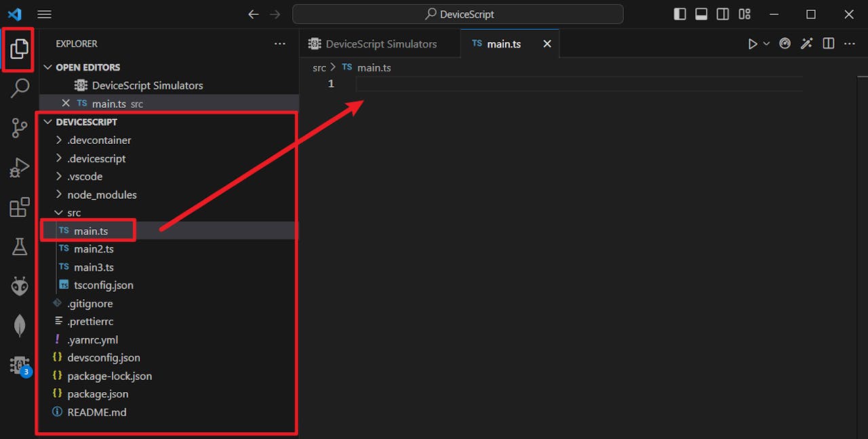Open the Extensions view
Viewport: 868px width, 439px height.
20,207
